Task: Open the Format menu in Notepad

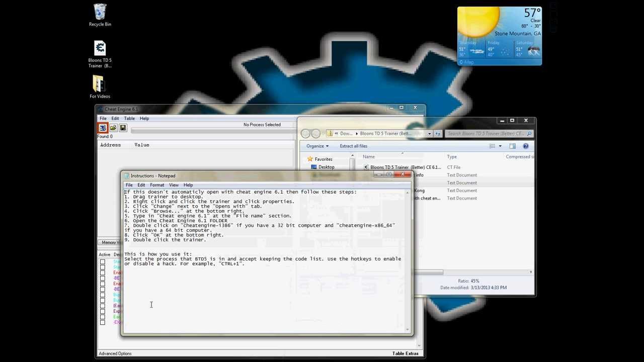Action: coord(157,185)
